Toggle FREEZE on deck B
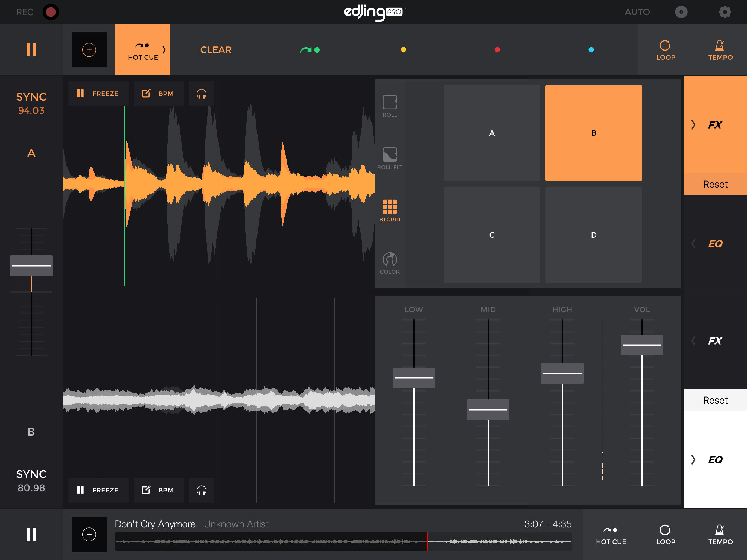Screen dimensions: 747x560 [98, 490]
